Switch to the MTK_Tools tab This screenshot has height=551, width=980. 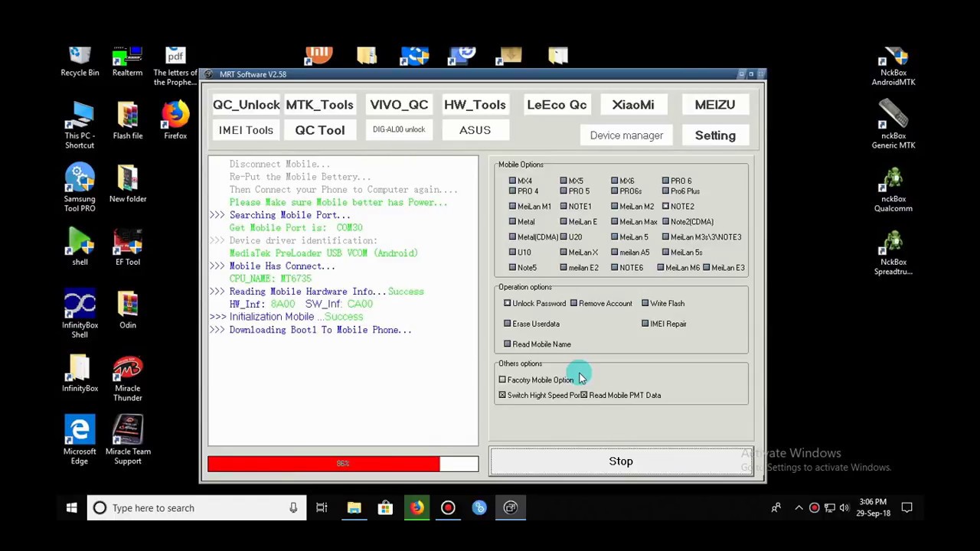(x=319, y=105)
